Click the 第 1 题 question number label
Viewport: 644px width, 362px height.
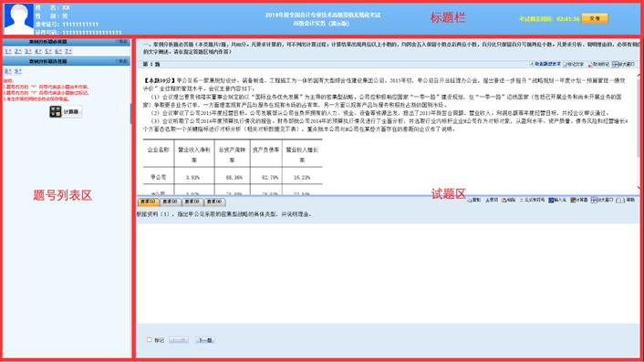[x=151, y=65]
